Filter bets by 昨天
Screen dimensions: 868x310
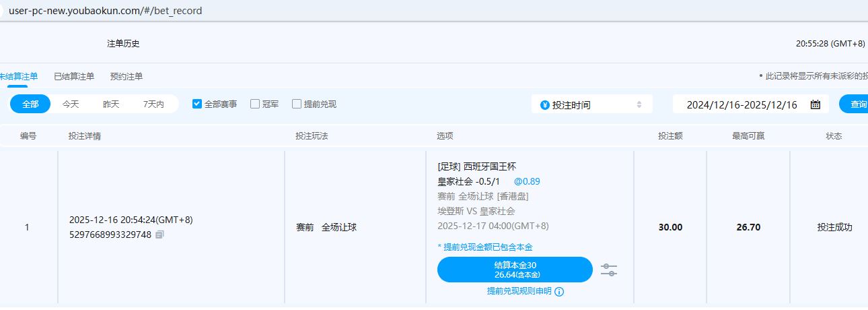[111, 104]
